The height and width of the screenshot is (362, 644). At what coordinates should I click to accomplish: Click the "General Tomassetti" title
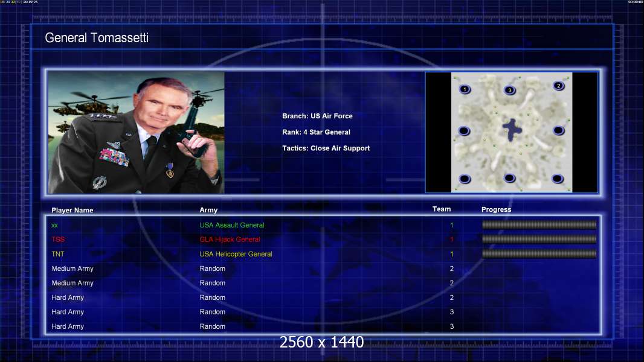[97, 38]
